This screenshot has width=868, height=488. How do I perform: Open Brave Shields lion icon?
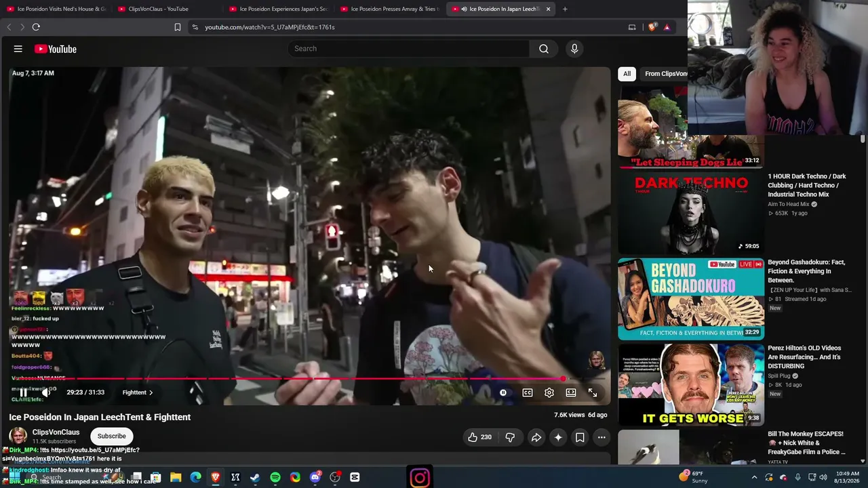[652, 27]
